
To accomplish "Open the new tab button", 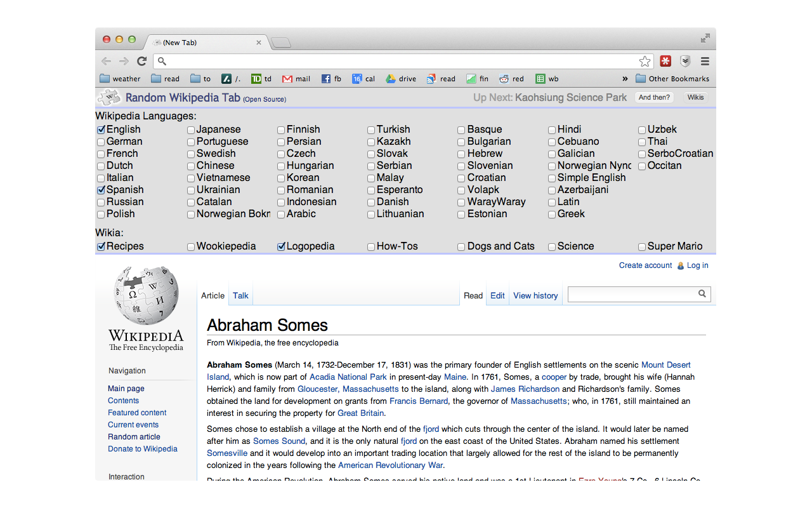I will pyautogui.click(x=281, y=43).
